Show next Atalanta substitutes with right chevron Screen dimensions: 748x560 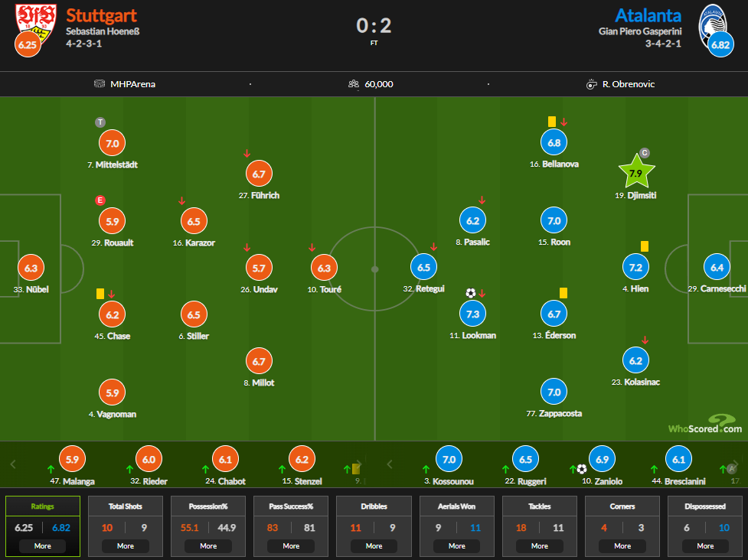click(x=736, y=464)
